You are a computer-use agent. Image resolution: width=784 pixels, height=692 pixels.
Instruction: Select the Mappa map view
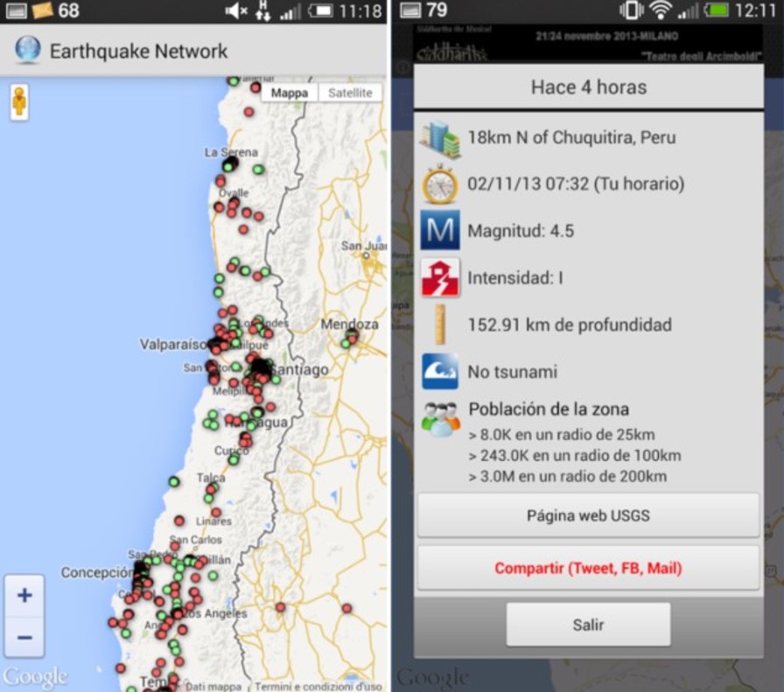[x=290, y=93]
